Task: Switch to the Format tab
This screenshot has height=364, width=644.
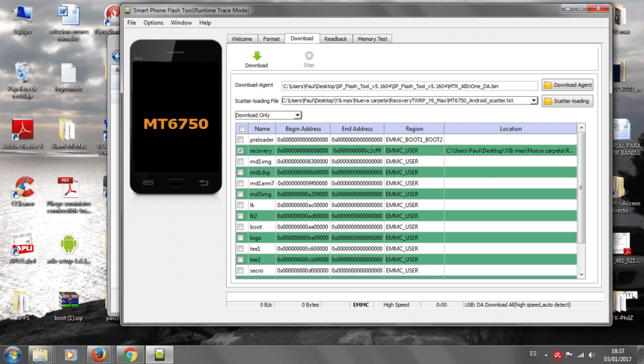Action: pos(271,39)
